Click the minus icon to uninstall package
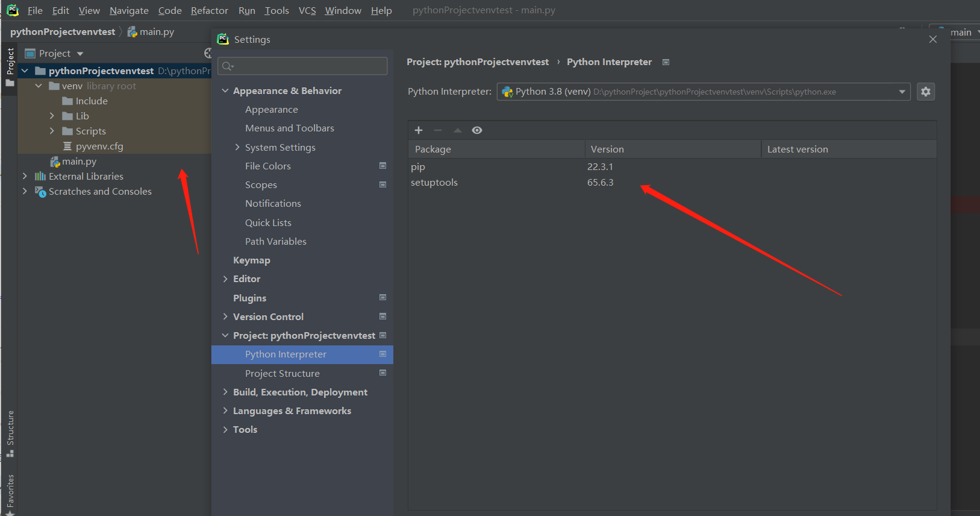This screenshot has width=980, height=516. pyautogui.click(x=438, y=130)
